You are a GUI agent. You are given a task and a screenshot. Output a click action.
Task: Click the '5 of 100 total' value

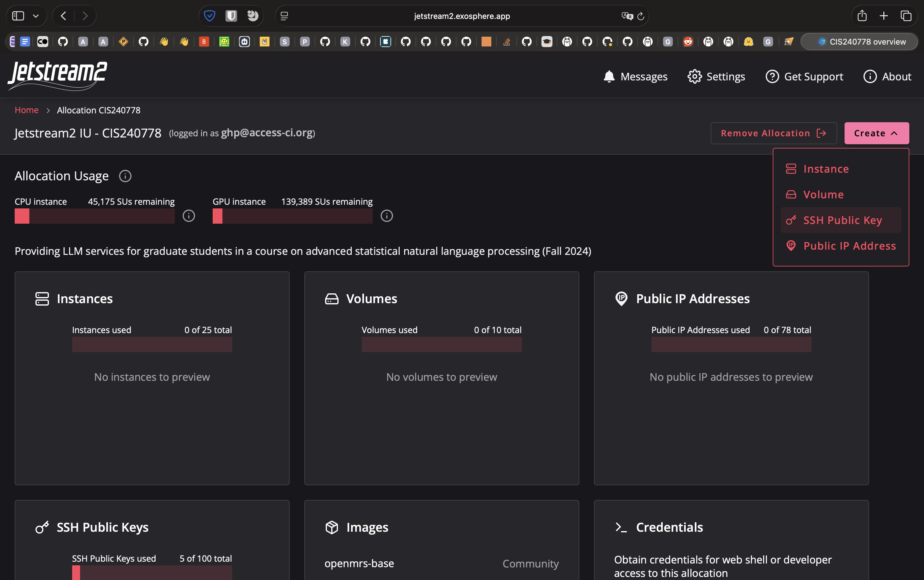click(x=206, y=559)
